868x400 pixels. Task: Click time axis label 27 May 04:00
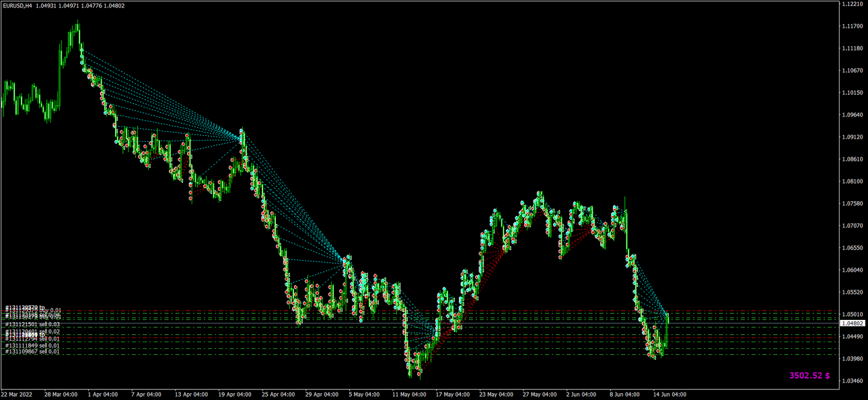540,395
